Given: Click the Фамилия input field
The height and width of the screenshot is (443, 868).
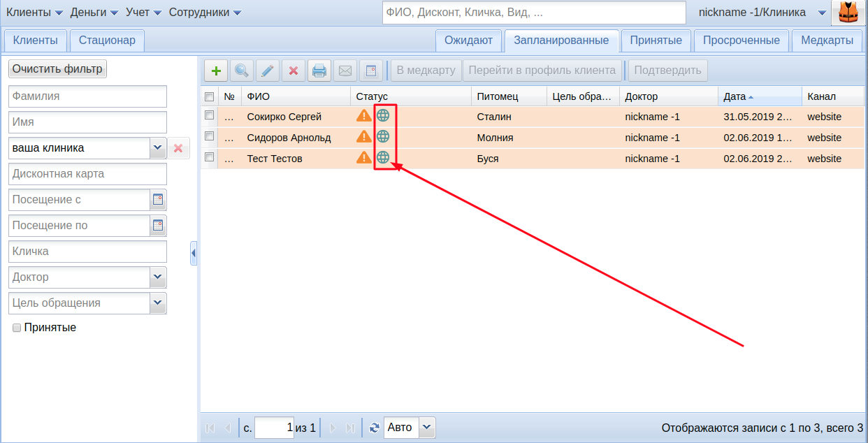Looking at the screenshot, I should pos(87,96).
